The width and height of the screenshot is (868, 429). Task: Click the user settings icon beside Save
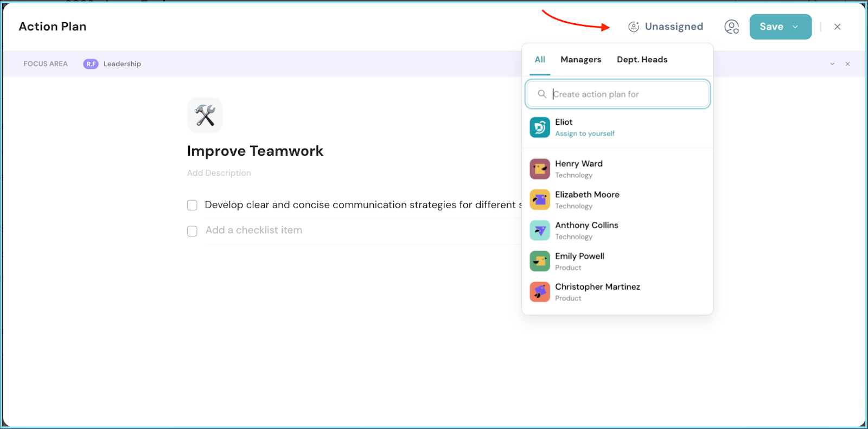(x=731, y=27)
